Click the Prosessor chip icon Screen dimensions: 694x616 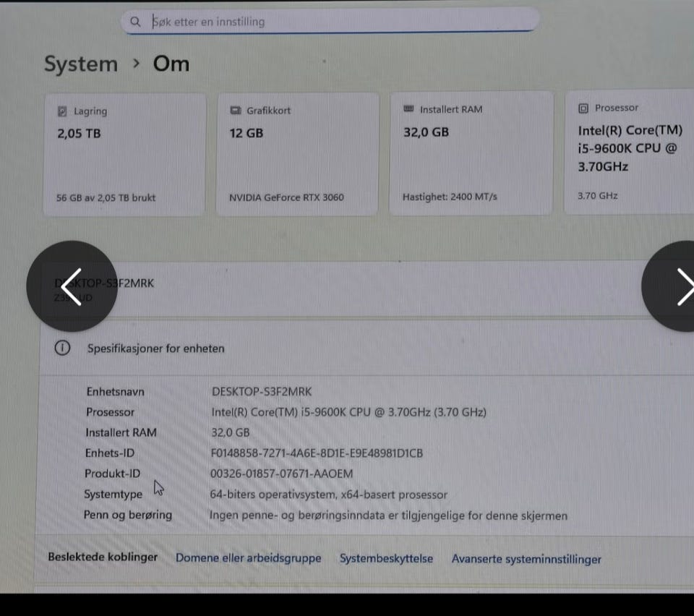583,108
